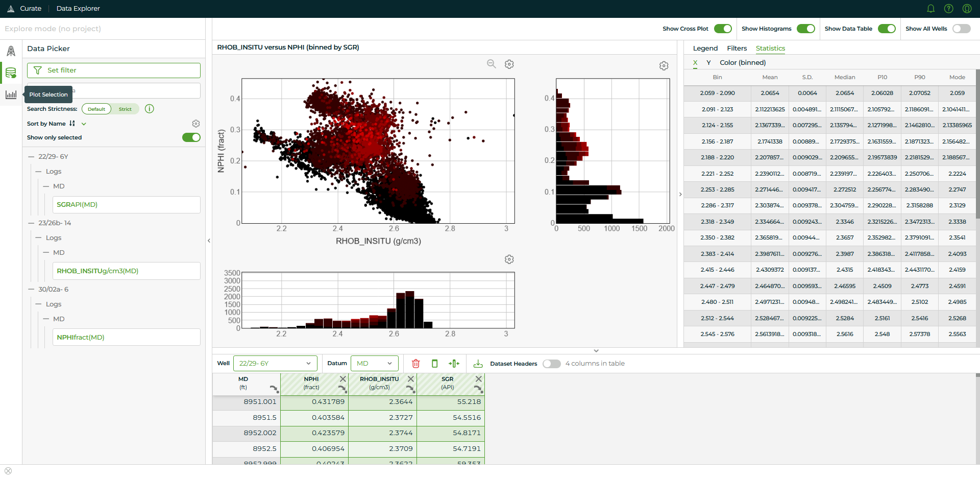The image size is (980, 477).
Task: Select SGRAPI(MD) log item
Action: (127, 205)
